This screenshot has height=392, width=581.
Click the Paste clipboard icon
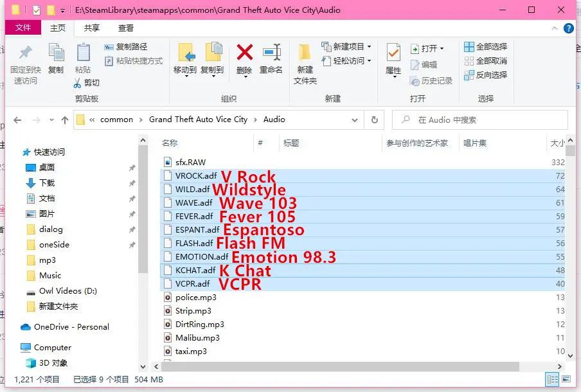click(83, 52)
